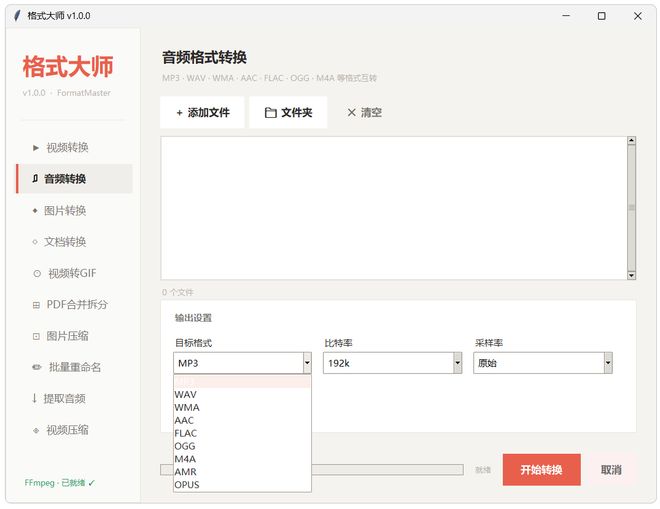Open the 采样率 原始 dropdown
660x509 pixels.
pyautogui.click(x=543, y=363)
